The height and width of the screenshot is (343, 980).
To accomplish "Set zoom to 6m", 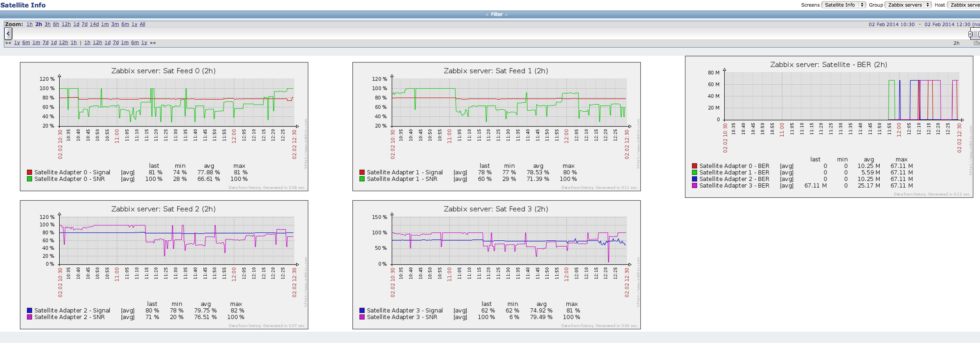I will coord(125,24).
